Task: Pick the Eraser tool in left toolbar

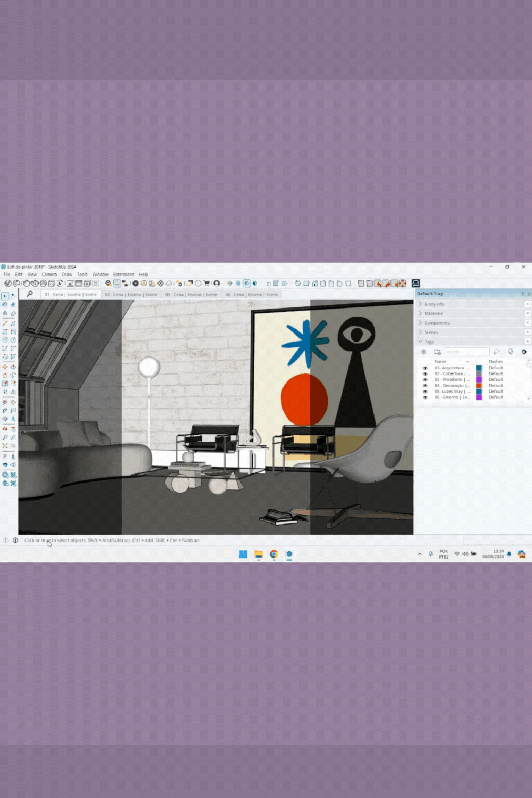Action: tap(13, 313)
